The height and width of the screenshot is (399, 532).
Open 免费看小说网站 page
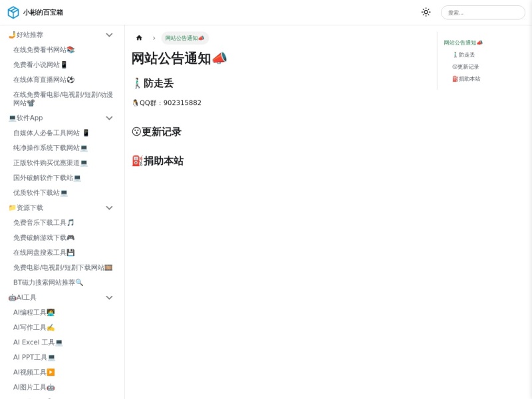[40, 65]
